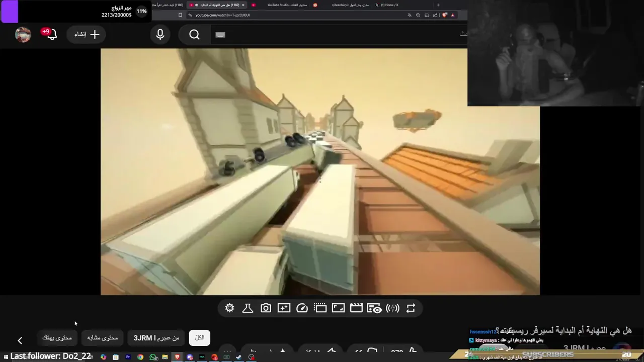The width and height of the screenshot is (644, 362).
Task: Click the sparkle enhance icon in the toolbar
Action: point(284,308)
